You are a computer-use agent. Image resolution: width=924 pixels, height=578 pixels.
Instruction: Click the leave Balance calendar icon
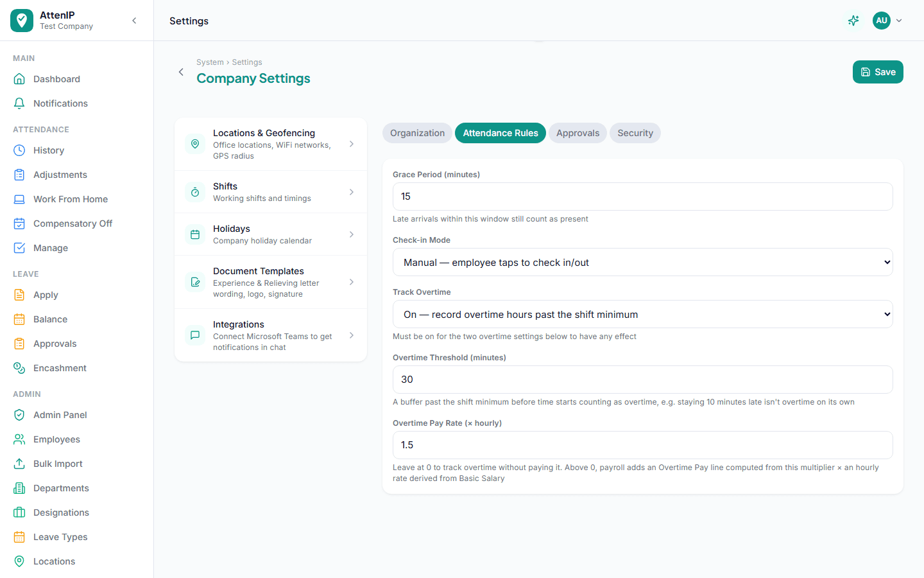[19, 319]
